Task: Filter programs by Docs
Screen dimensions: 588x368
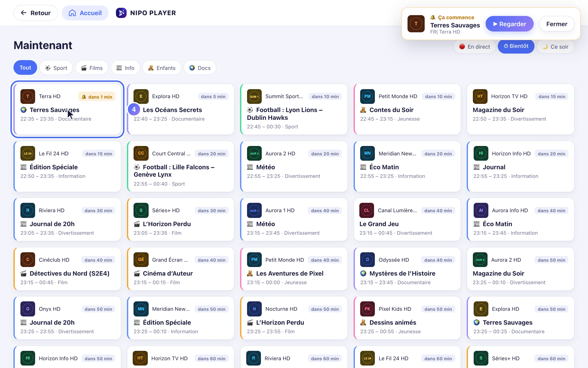Action: coord(200,68)
